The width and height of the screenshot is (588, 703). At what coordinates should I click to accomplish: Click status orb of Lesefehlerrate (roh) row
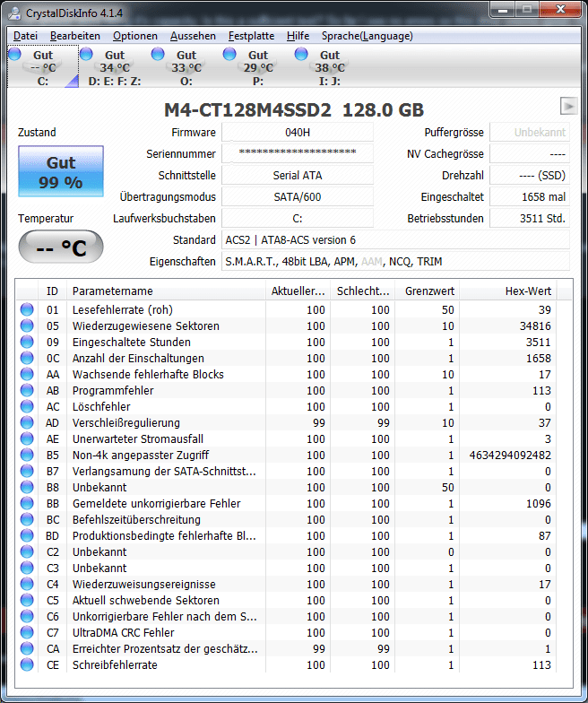pyautogui.click(x=27, y=309)
